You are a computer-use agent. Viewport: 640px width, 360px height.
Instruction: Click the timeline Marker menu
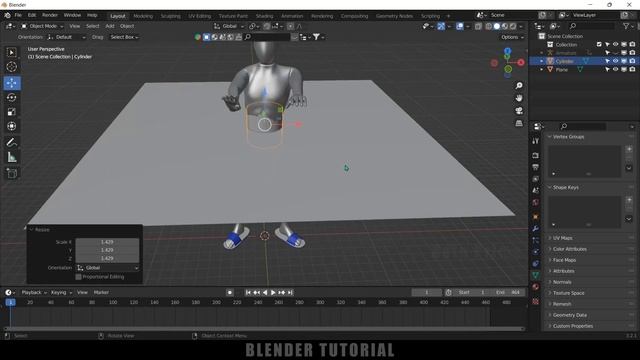[x=101, y=292]
